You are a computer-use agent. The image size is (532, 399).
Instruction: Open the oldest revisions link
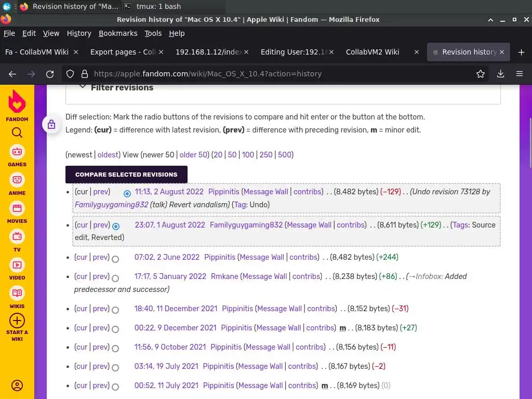click(x=108, y=155)
